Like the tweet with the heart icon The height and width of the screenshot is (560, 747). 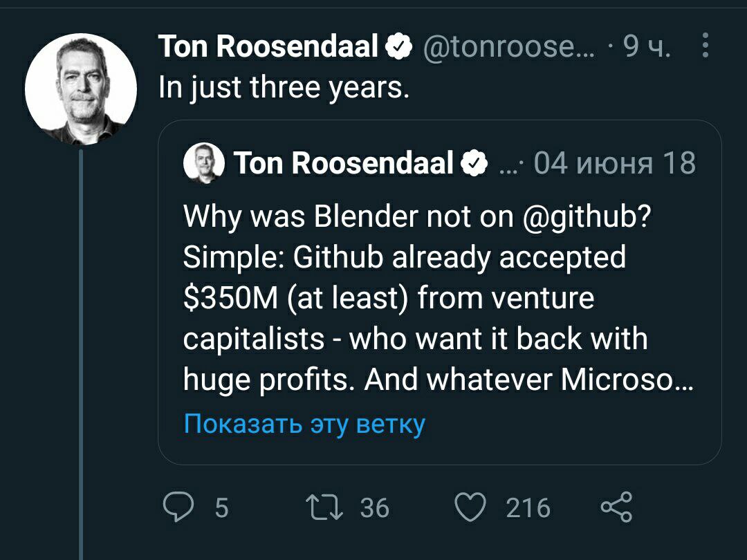point(470,507)
